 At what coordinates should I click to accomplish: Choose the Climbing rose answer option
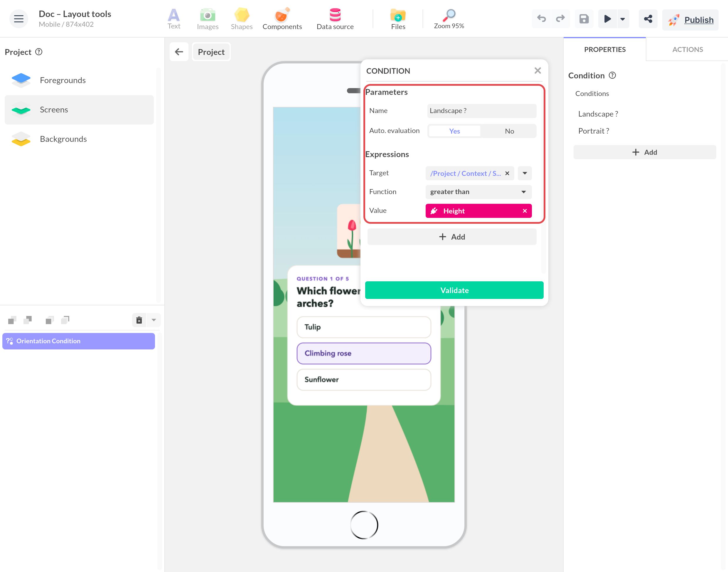(364, 353)
